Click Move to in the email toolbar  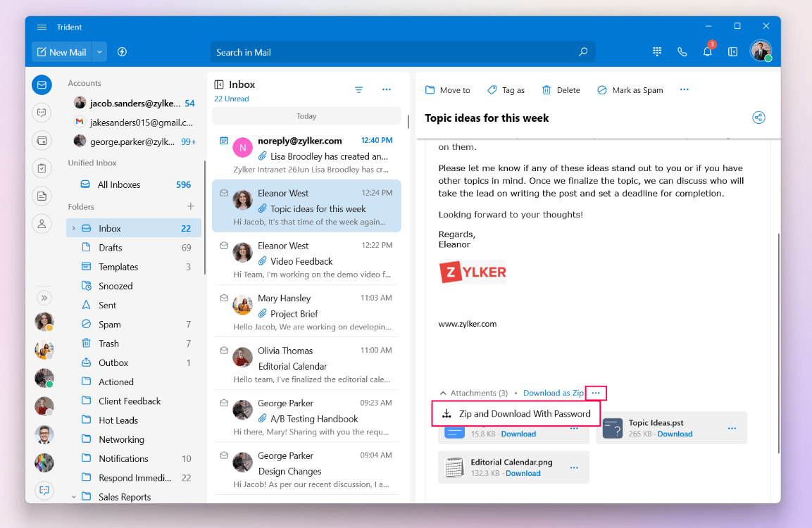coord(447,90)
